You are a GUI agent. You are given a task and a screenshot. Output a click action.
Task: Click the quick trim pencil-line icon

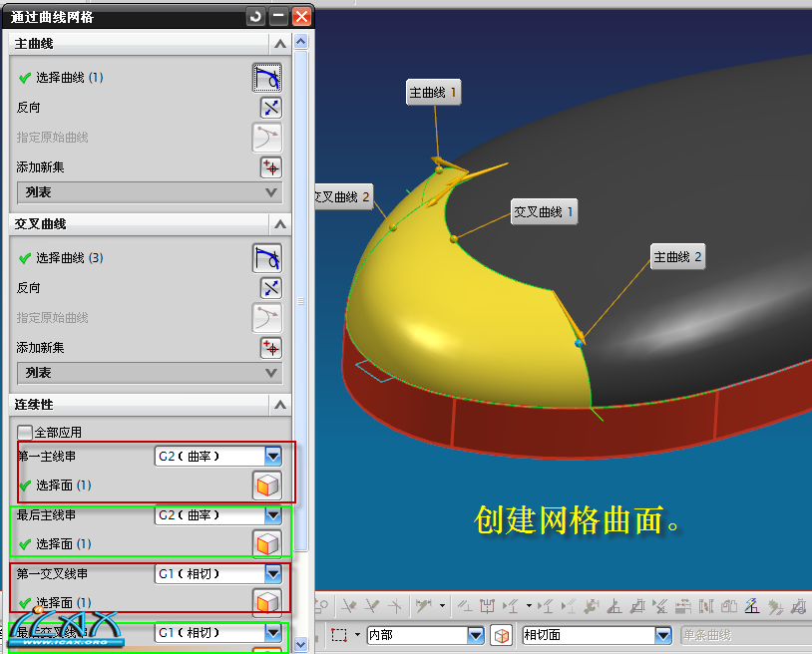point(348,605)
